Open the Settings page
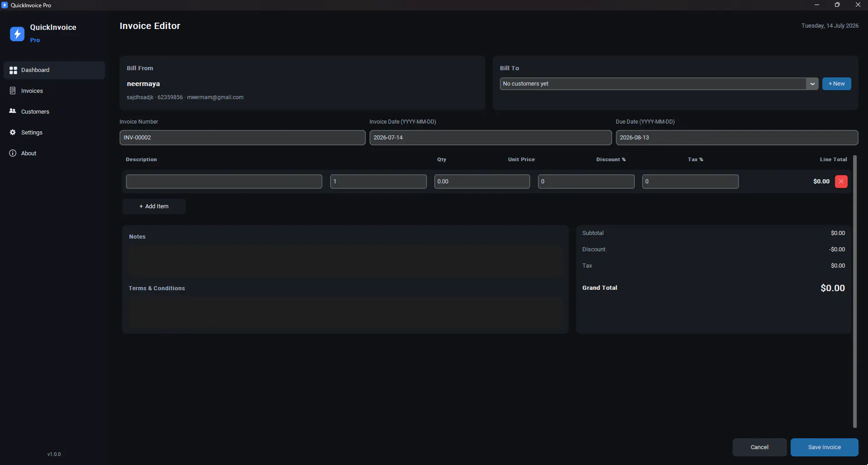868x465 pixels. click(x=54, y=132)
